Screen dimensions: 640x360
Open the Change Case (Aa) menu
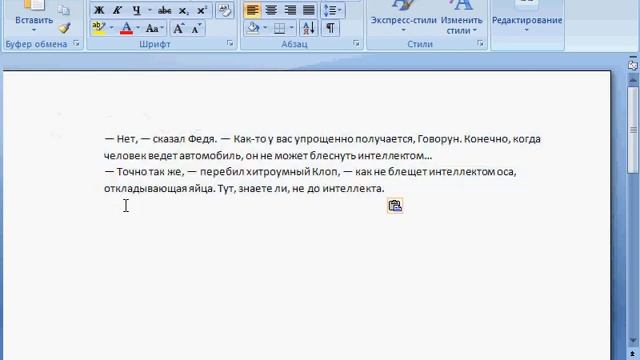click(154, 28)
